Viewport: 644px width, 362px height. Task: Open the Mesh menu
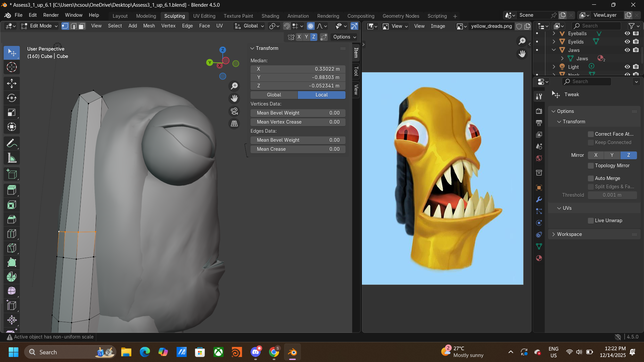(149, 26)
